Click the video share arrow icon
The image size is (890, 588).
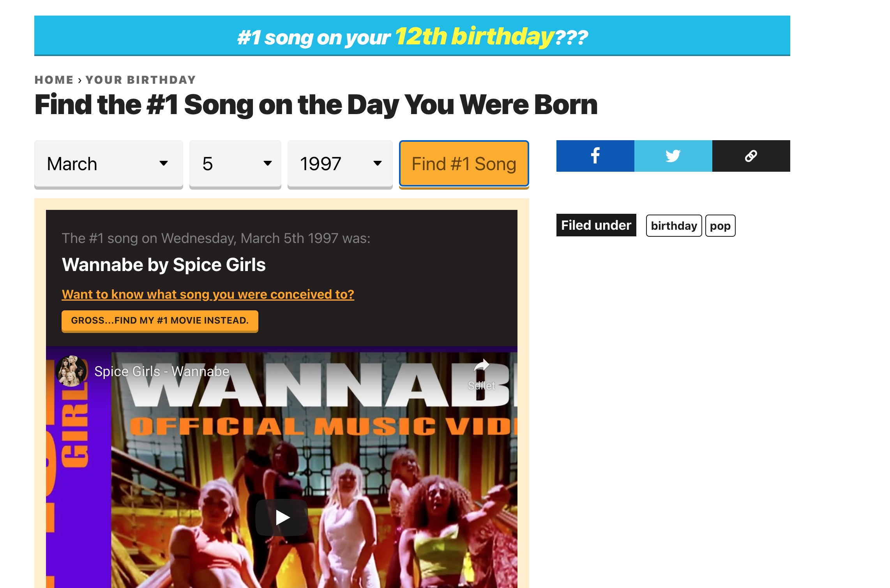click(482, 366)
